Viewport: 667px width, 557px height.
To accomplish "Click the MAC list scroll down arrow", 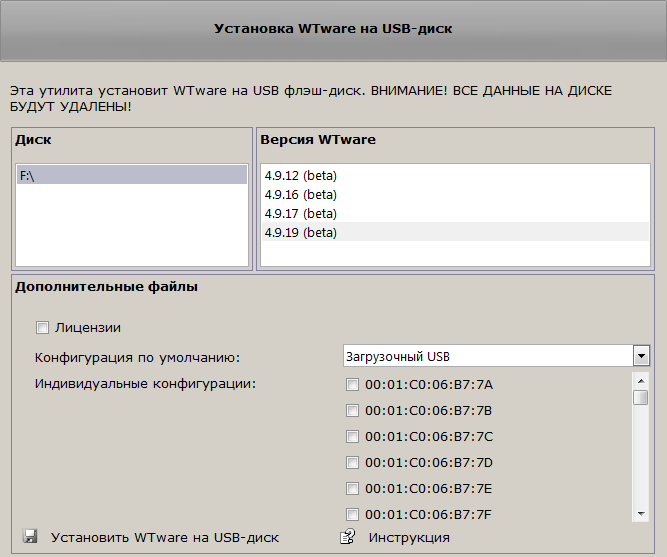I will click(641, 514).
